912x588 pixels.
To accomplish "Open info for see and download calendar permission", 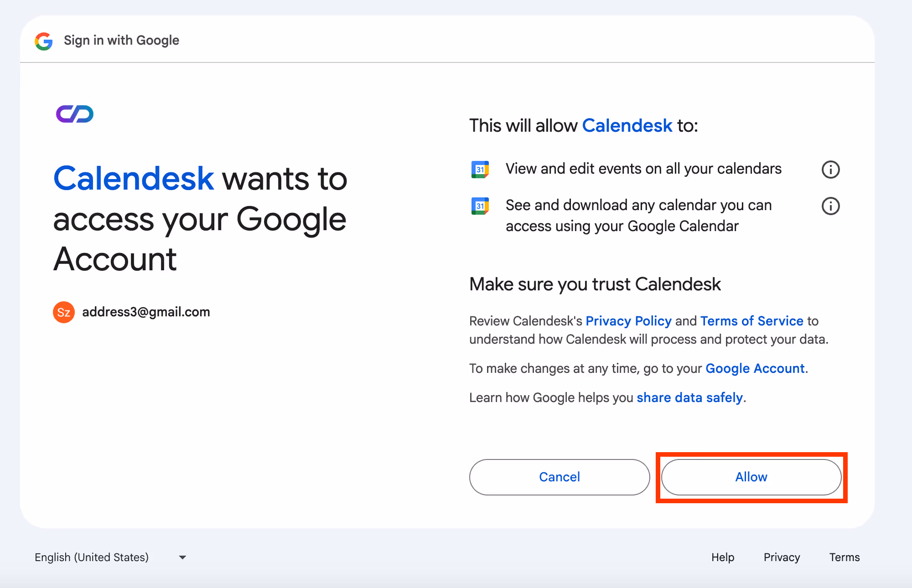I will (830, 206).
